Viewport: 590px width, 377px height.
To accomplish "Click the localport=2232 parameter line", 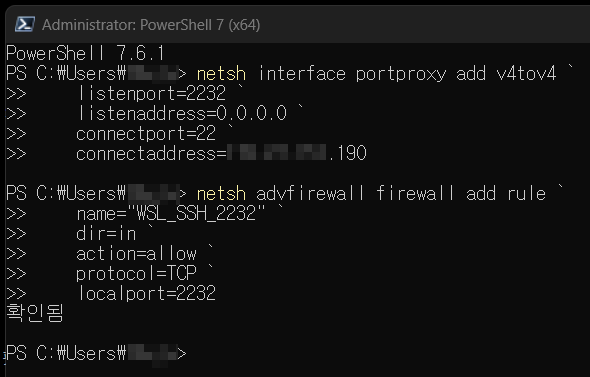I will tap(146, 293).
